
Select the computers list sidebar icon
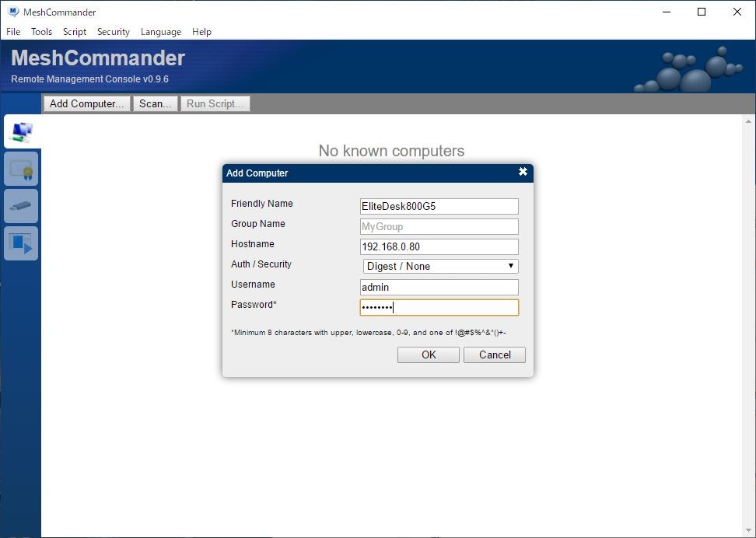tap(22, 131)
